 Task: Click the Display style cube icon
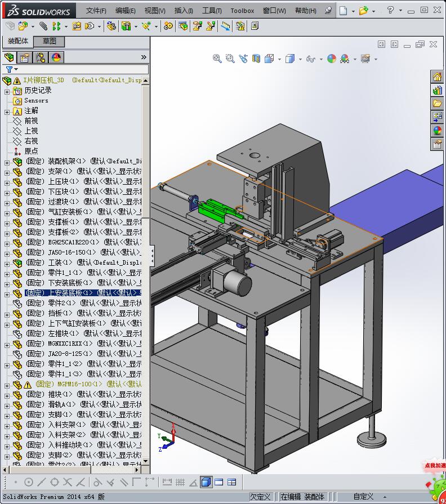coord(290,59)
